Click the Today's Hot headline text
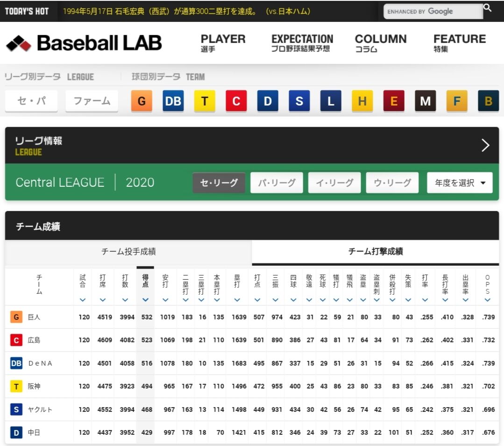 (x=187, y=11)
